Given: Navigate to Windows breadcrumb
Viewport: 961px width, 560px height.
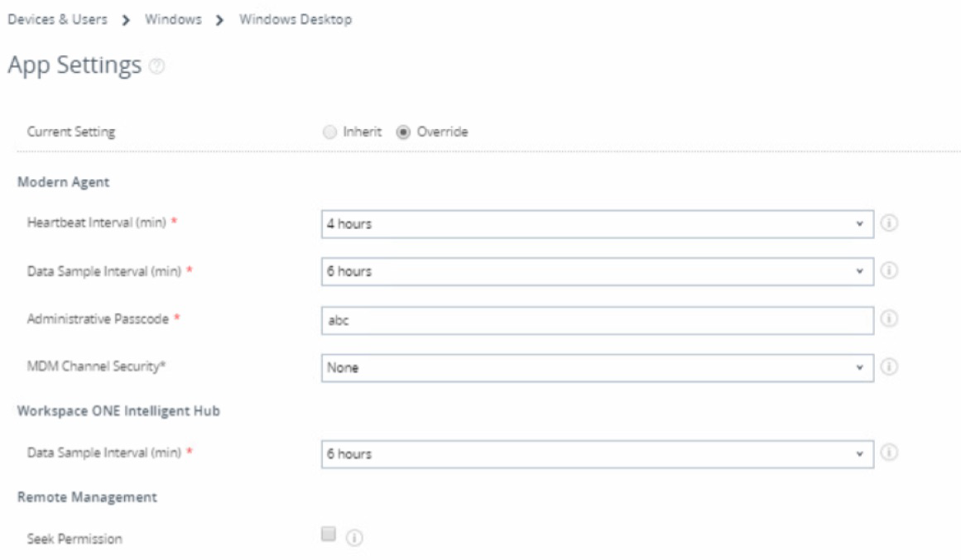Looking at the screenshot, I should (173, 20).
